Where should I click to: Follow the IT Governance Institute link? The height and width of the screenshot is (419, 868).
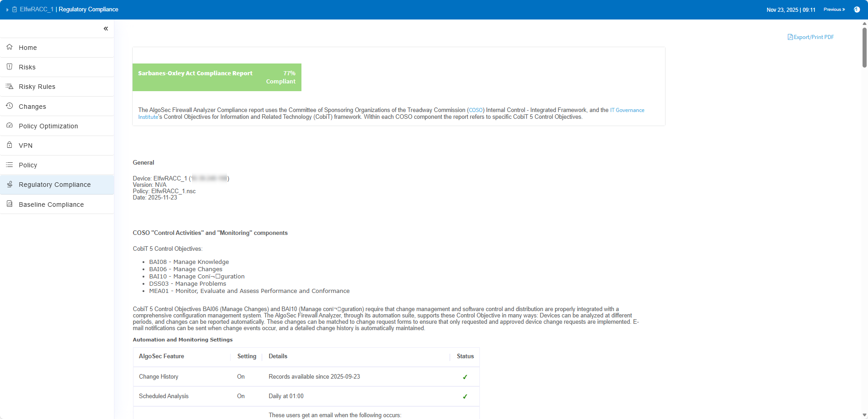click(627, 110)
